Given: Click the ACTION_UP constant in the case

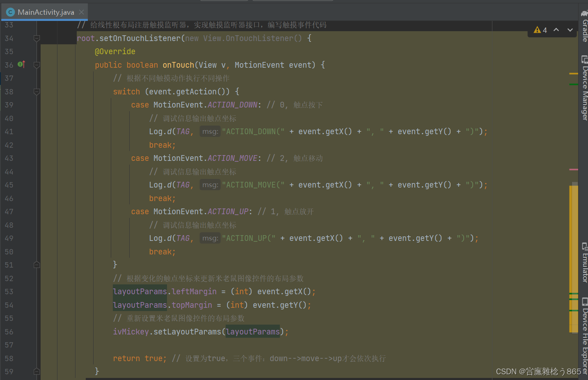Looking at the screenshot, I should [228, 212].
